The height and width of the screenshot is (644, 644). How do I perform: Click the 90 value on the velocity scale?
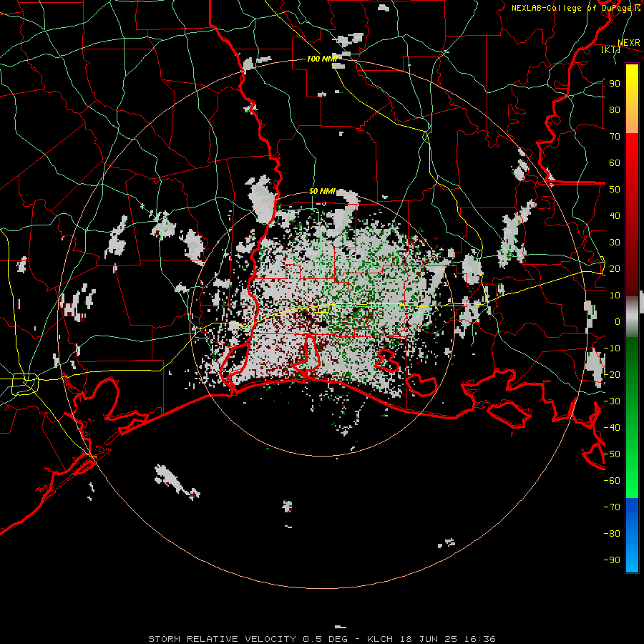coord(615,84)
